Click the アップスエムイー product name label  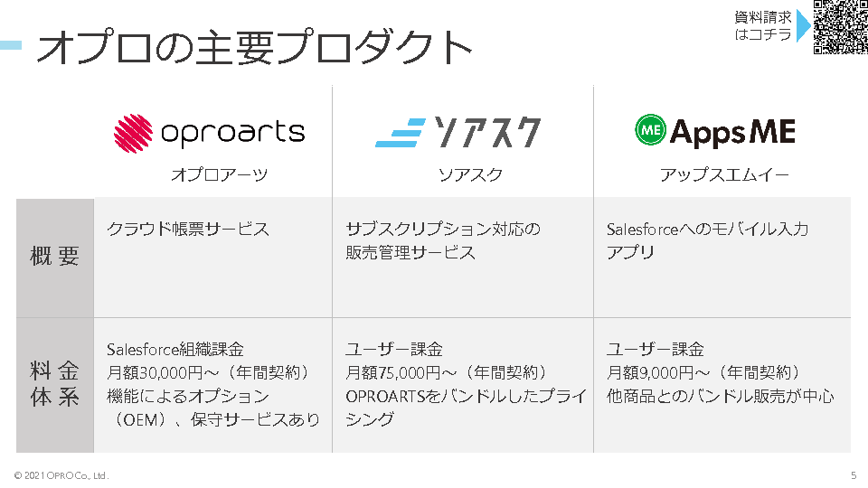(724, 175)
